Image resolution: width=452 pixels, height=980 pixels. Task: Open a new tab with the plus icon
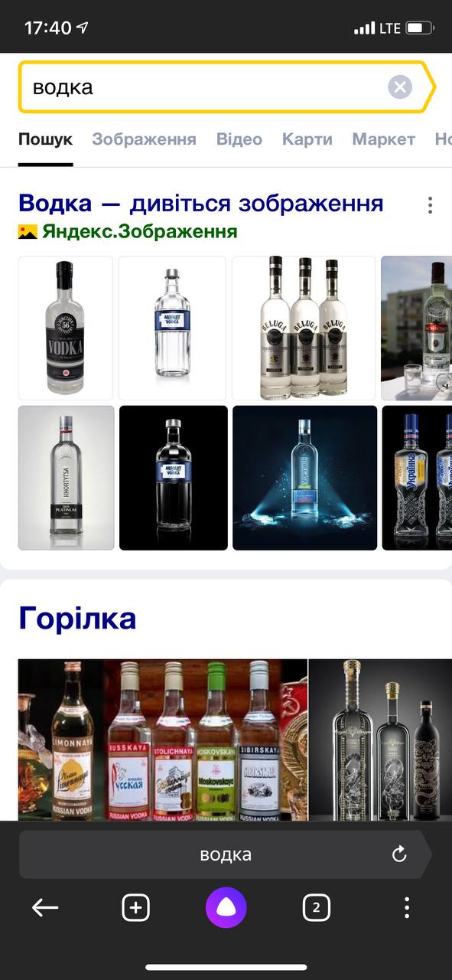(x=135, y=908)
